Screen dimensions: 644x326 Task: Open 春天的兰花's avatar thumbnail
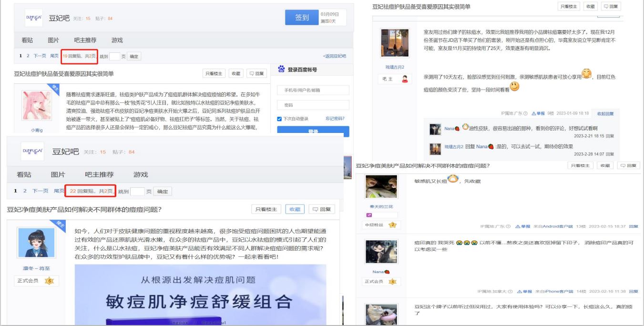click(x=381, y=187)
